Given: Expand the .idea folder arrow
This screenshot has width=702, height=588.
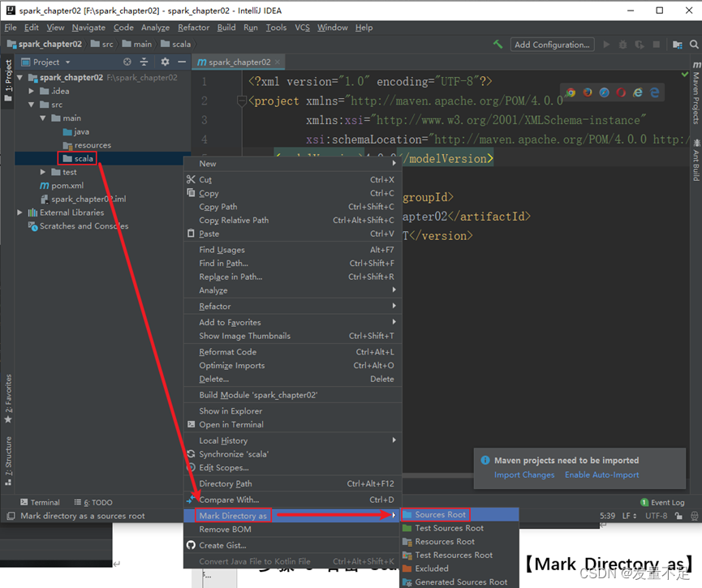Looking at the screenshot, I should coord(31,91).
